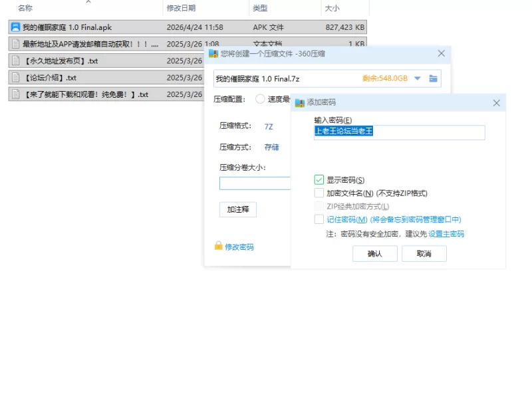Click the 加注释 button

pyautogui.click(x=238, y=209)
